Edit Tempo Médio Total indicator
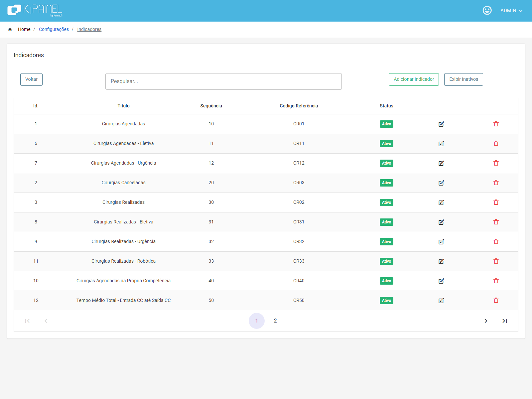The height and width of the screenshot is (399, 532). click(x=441, y=301)
